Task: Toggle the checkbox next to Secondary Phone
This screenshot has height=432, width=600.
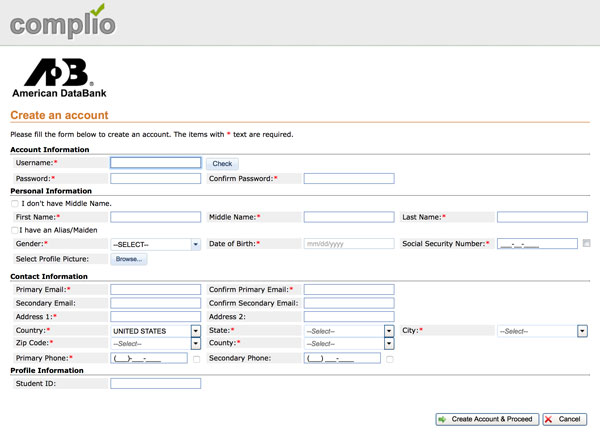Action: (x=390, y=358)
